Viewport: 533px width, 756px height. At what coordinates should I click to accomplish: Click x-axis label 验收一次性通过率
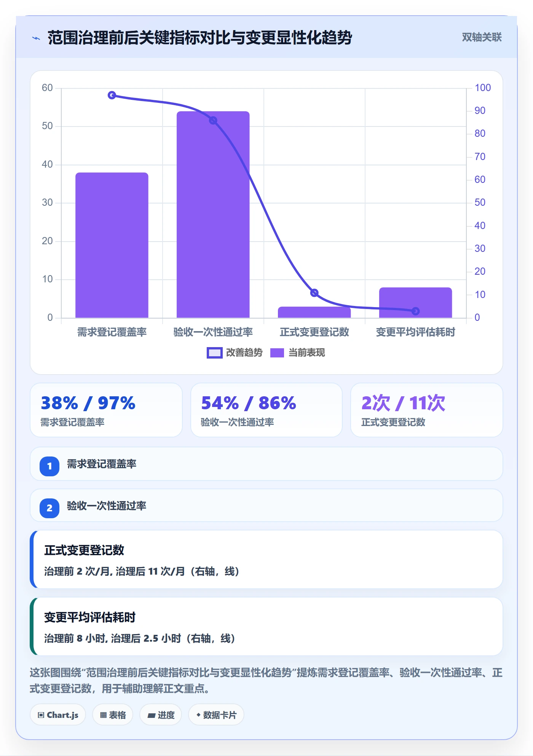[x=213, y=332]
